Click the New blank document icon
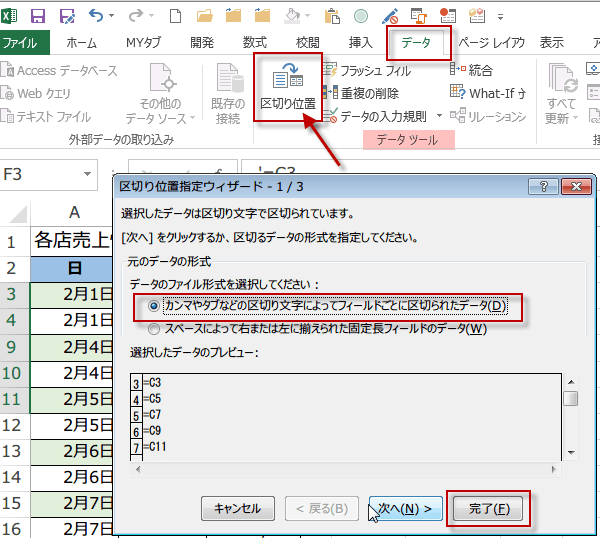This screenshot has height=538, width=600. (x=175, y=16)
